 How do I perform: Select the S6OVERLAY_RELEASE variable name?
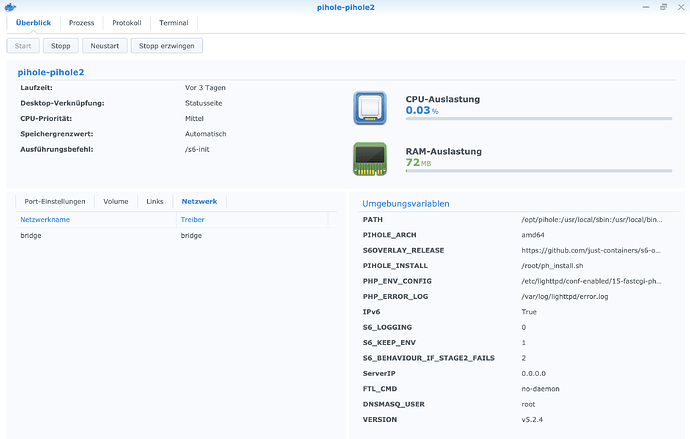tap(404, 250)
